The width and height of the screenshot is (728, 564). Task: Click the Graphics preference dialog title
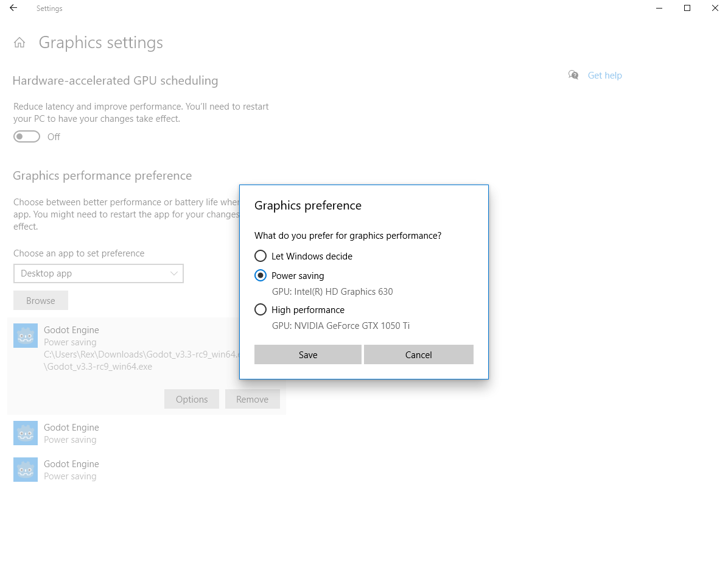(x=308, y=205)
